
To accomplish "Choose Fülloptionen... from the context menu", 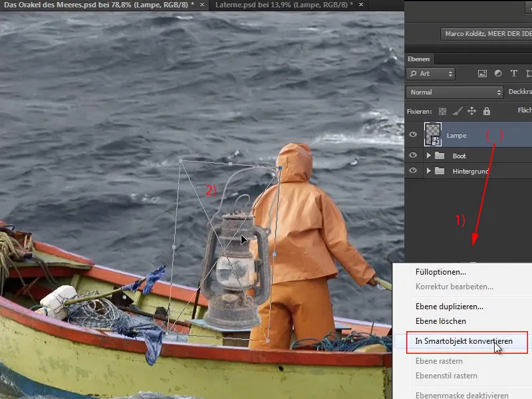I will coord(441,272).
